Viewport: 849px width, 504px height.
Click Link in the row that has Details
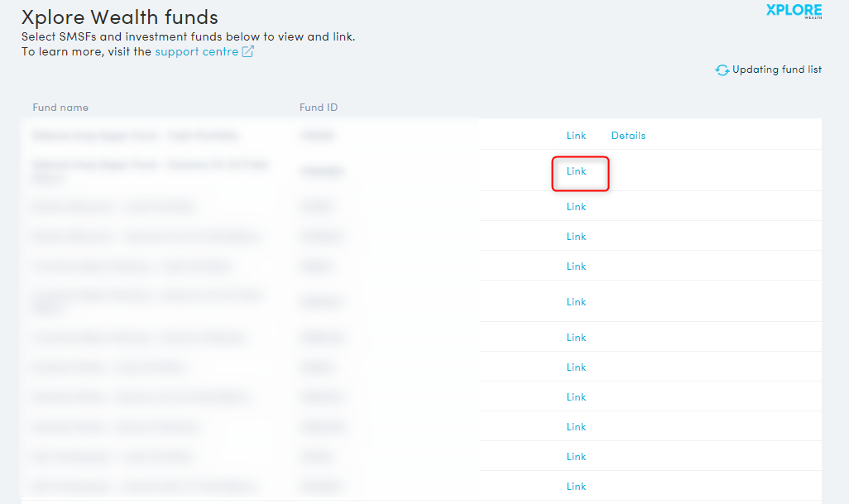coord(576,136)
